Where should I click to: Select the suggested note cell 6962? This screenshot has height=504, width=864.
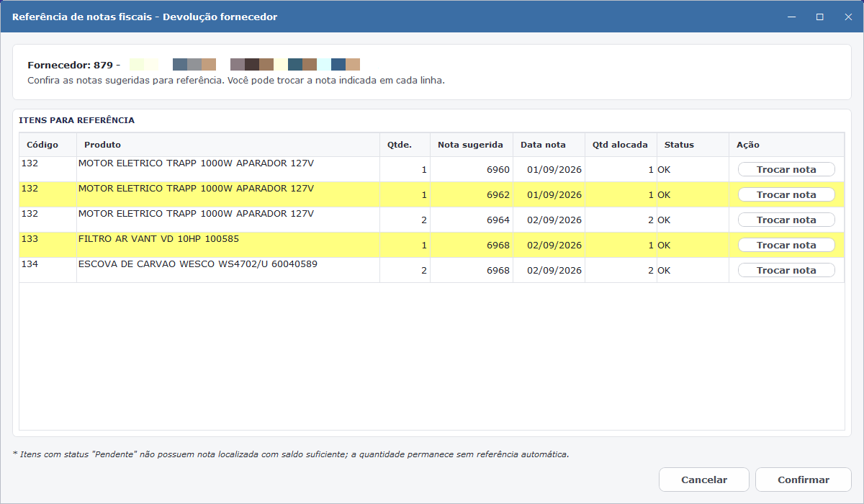(x=472, y=195)
